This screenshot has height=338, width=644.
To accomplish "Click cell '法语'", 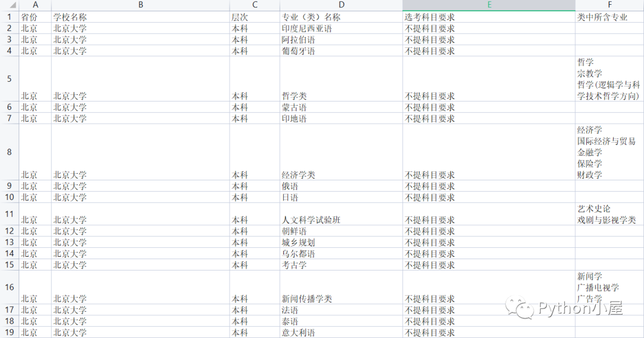I will pyautogui.click(x=341, y=310).
